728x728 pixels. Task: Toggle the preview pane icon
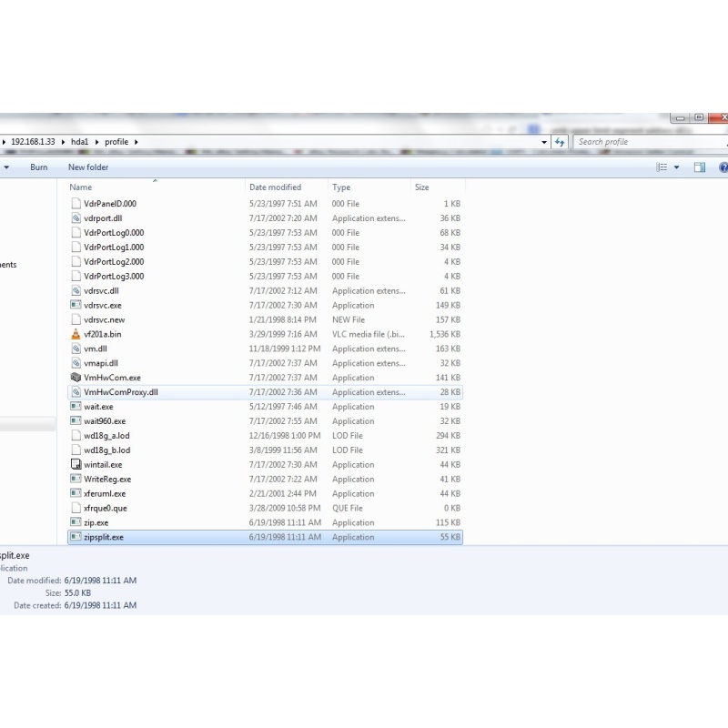700,167
